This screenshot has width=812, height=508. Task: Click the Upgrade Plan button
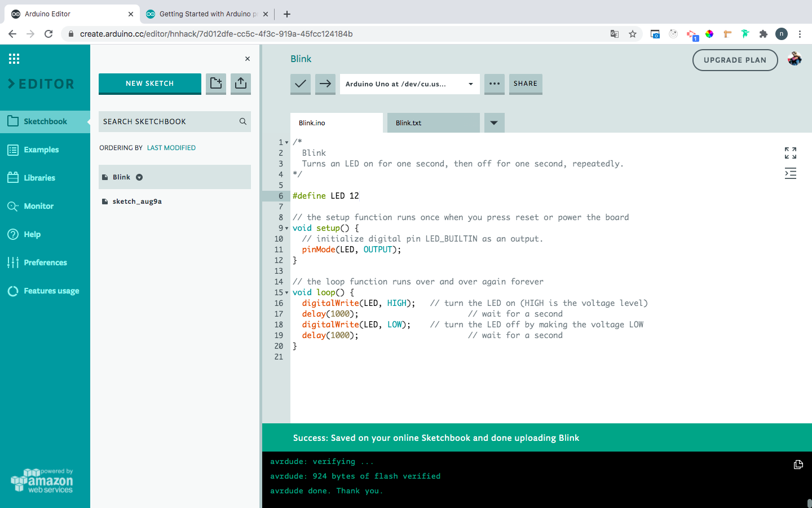[735, 60]
